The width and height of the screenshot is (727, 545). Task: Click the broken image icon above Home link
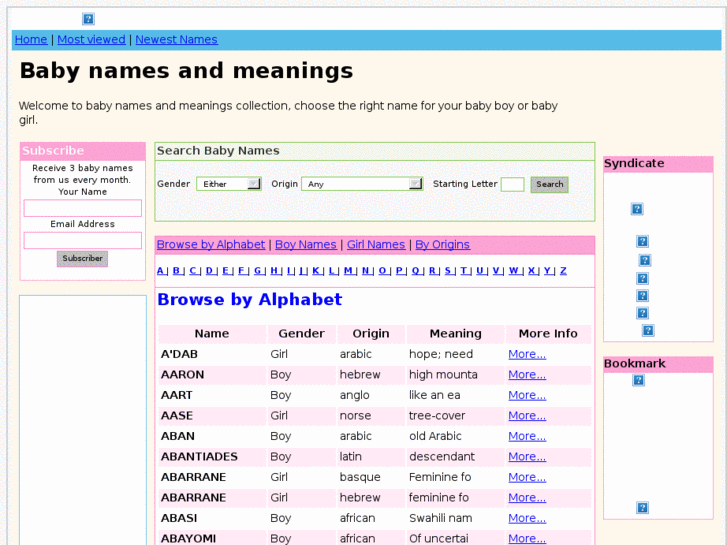coord(88,19)
